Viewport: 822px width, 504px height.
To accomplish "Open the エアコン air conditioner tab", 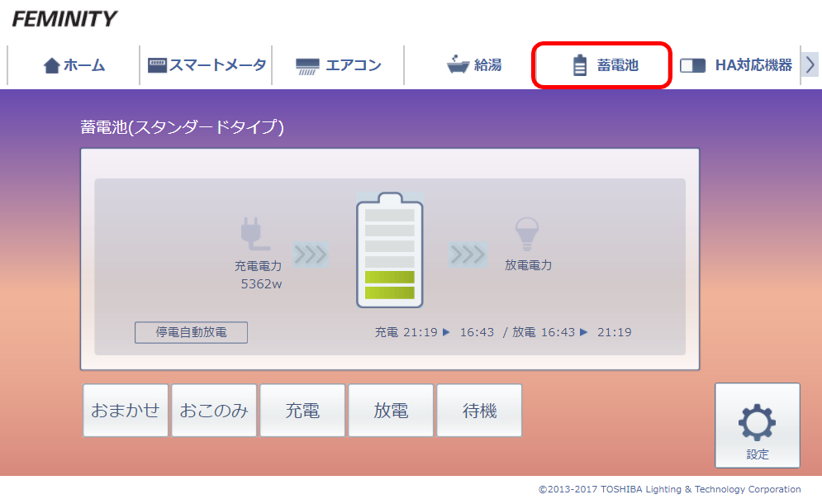I will pyautogui.click(x=338, y=65).
